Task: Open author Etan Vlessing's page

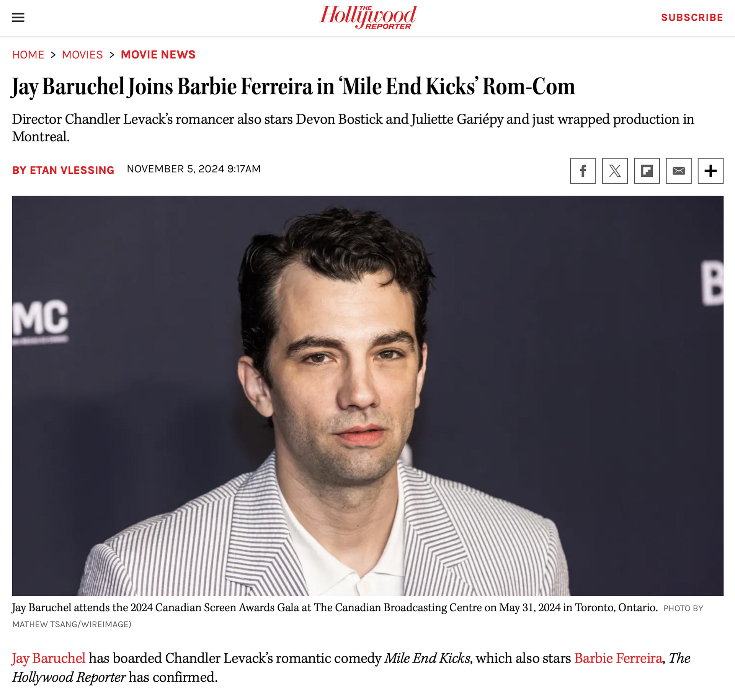Action: 63,170
